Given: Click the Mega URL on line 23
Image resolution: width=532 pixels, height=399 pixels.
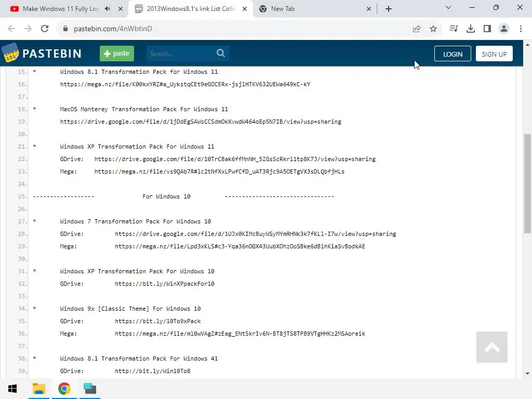Looking at the screenshot, I should point(219,171).
